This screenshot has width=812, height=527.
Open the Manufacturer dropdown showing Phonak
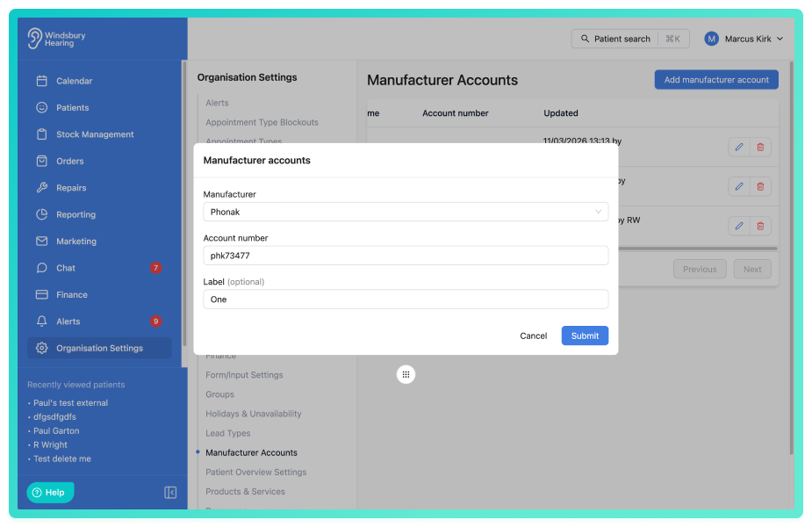tap(406, 212)
